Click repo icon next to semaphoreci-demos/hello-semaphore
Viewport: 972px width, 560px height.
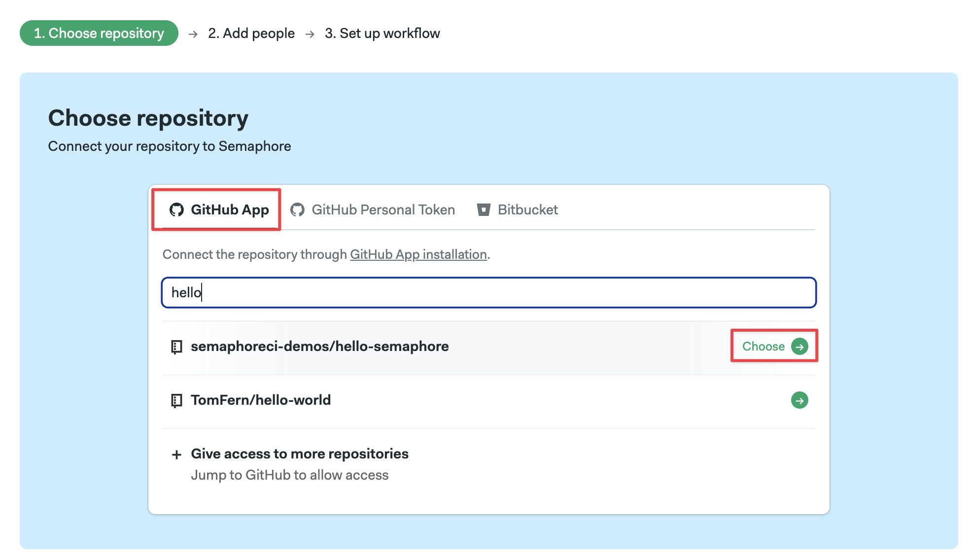coord(176,347)
